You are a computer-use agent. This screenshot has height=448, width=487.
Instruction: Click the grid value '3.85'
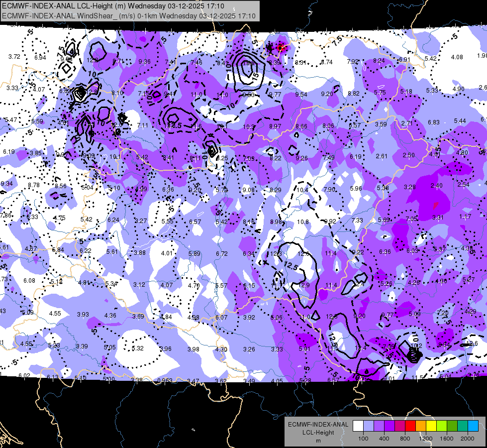click(36, 153)
